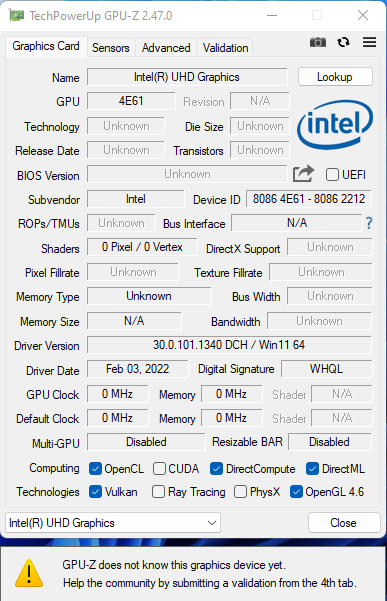
Task: Click the Bus Interface question mark
Action: (369, 223)
